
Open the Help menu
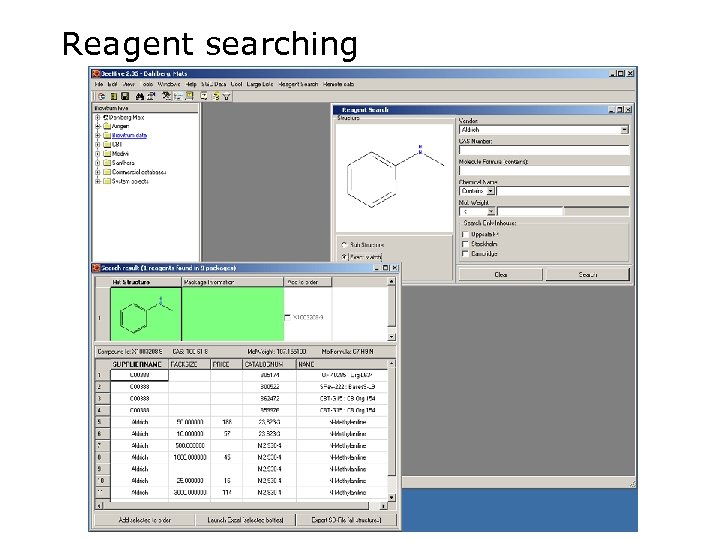[191, 84]
